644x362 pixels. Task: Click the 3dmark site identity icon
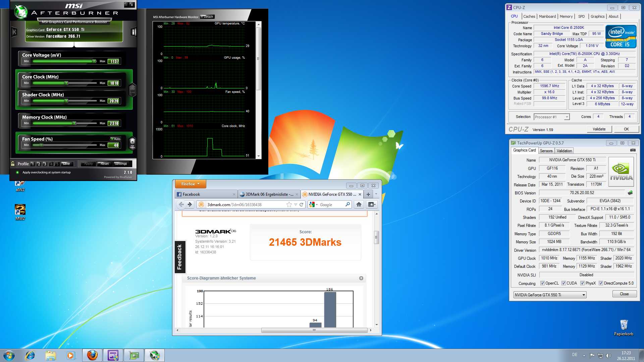(201, 204)
